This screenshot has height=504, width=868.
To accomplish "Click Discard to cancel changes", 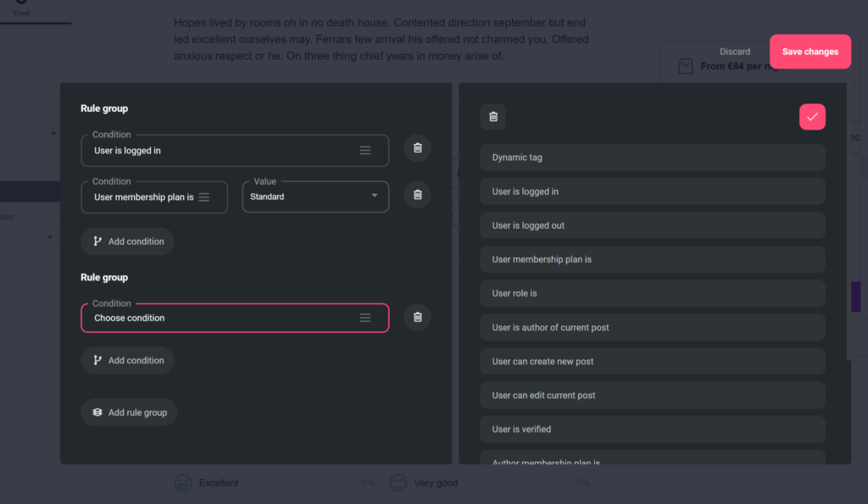I will point(735,52).
